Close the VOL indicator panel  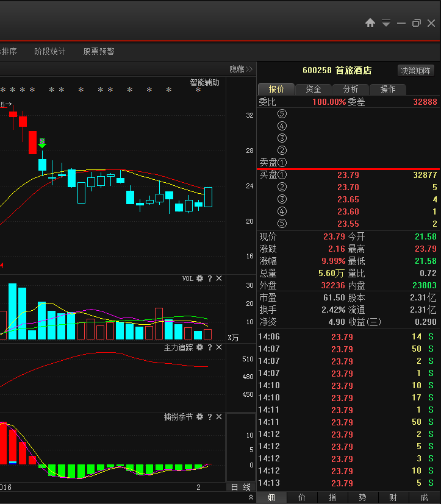pyautogui.click(x=219, y=279)
